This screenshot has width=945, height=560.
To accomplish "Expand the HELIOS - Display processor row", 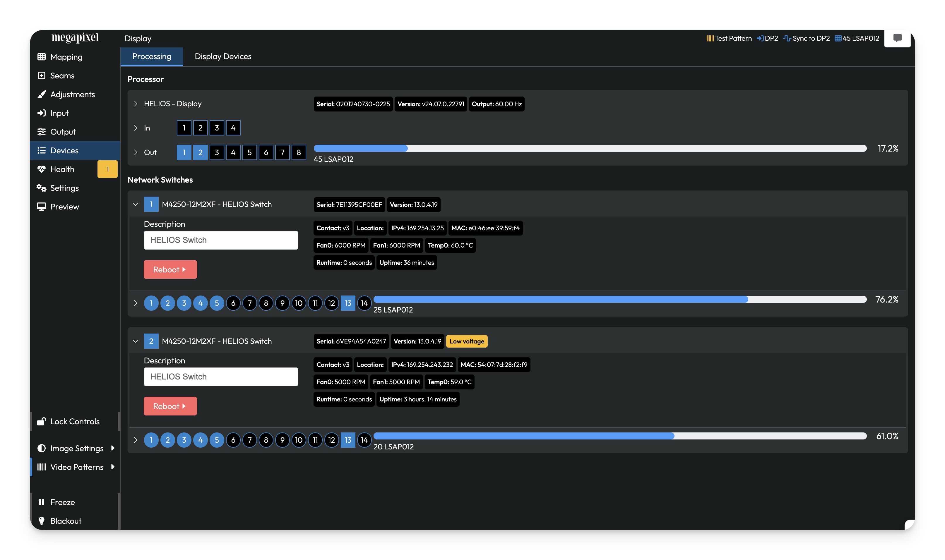I will 136,103.
